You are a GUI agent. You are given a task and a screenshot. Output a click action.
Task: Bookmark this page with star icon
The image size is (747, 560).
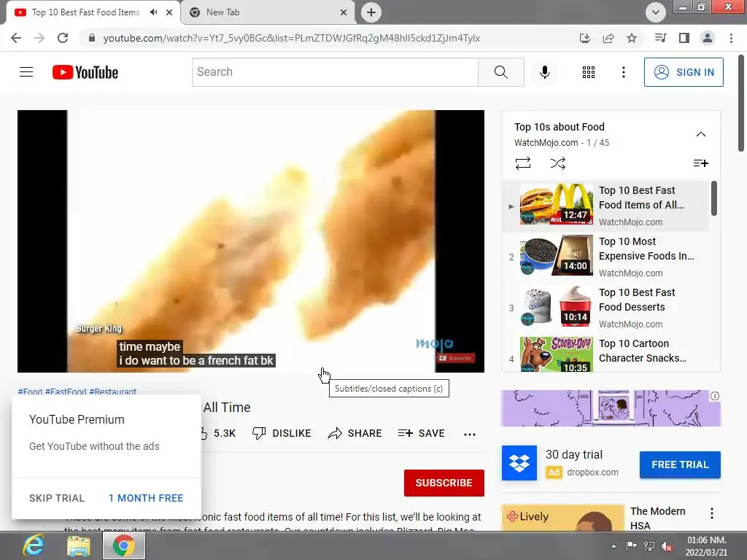tap(631, 38)
